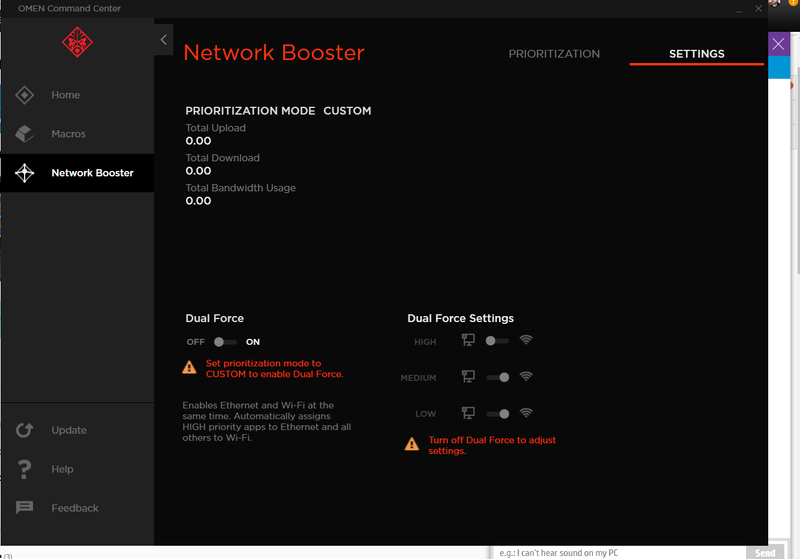The image size is (800, 559).
Task: Select the SETTINGS tab
Action: coord(696,54)
